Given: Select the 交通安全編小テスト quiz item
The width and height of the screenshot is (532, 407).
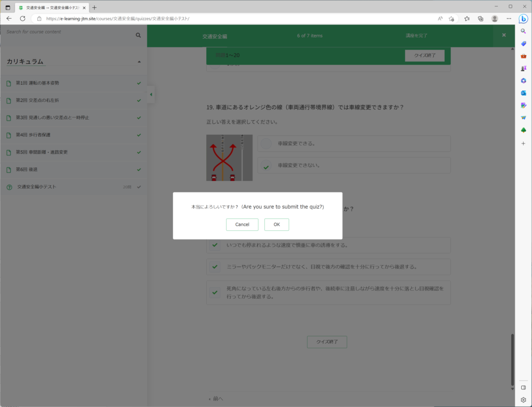Looking at the screenshot, I should coord(37,187).
